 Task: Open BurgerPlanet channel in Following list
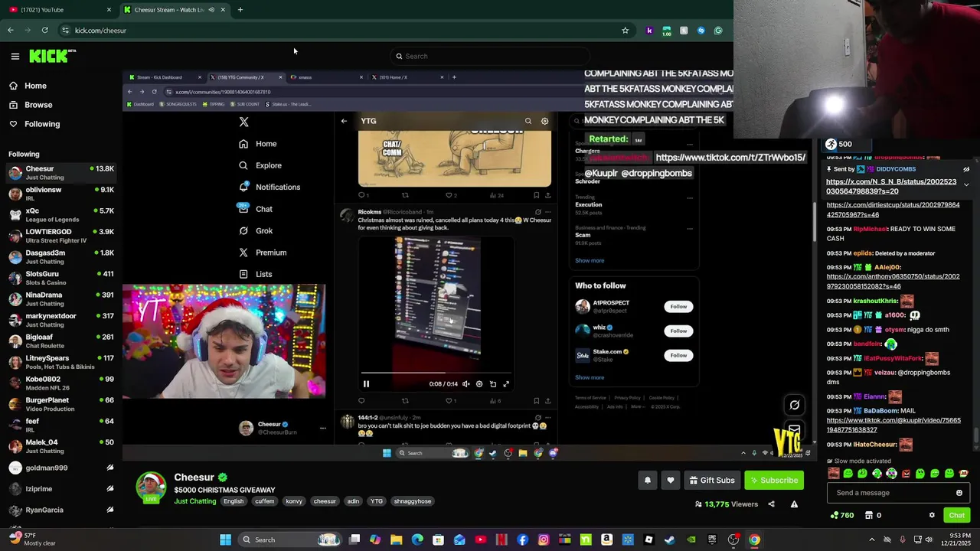tap(61, 404)
